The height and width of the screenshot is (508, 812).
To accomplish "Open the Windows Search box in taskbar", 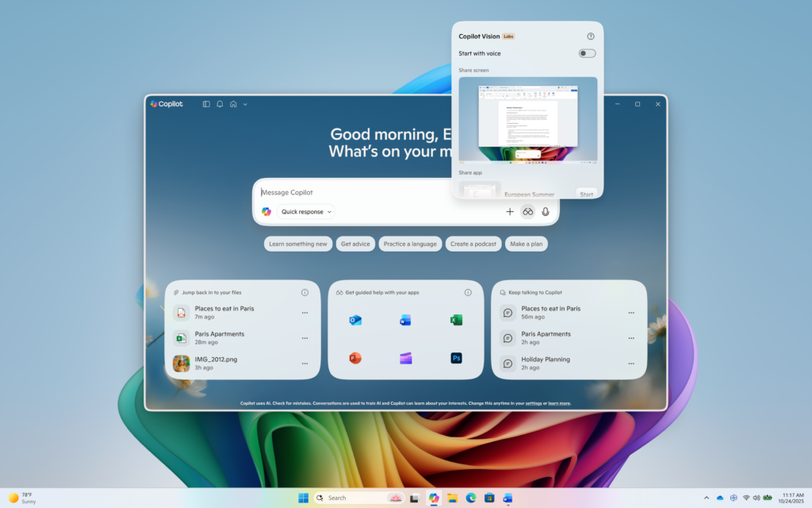I will coord(349,498).
